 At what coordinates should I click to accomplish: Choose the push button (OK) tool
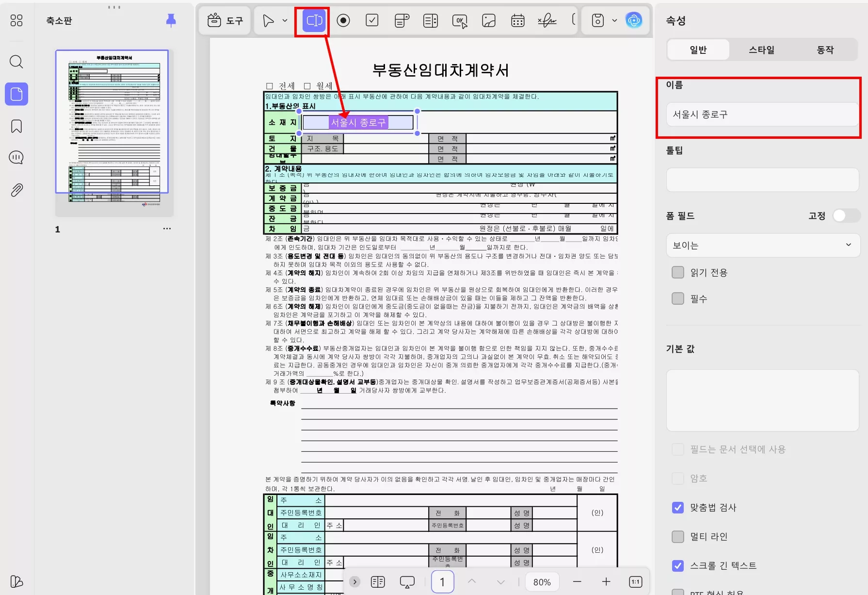(459, 20)
